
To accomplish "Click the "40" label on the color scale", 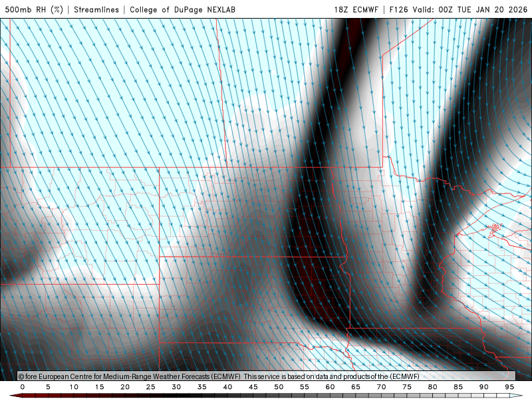I will point(227,387).
